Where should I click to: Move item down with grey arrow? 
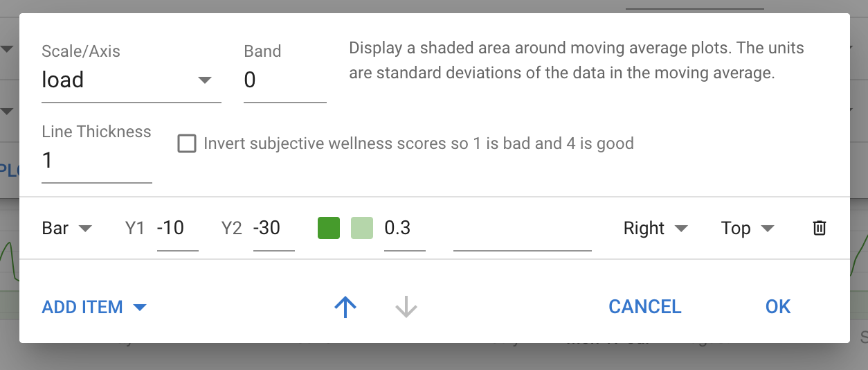coord(406,307)
